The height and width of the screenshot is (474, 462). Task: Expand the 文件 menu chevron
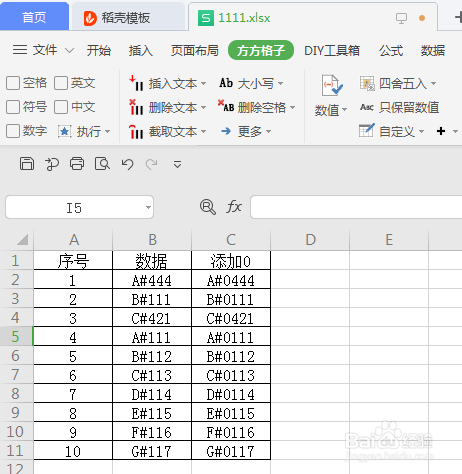(x=69, y=51)
